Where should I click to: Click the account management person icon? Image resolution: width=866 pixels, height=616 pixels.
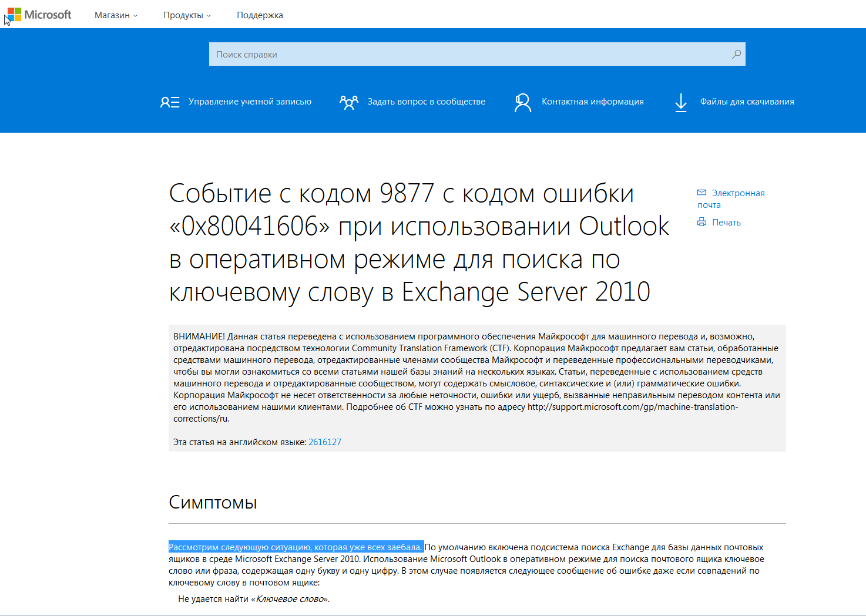tap(170, 102)
